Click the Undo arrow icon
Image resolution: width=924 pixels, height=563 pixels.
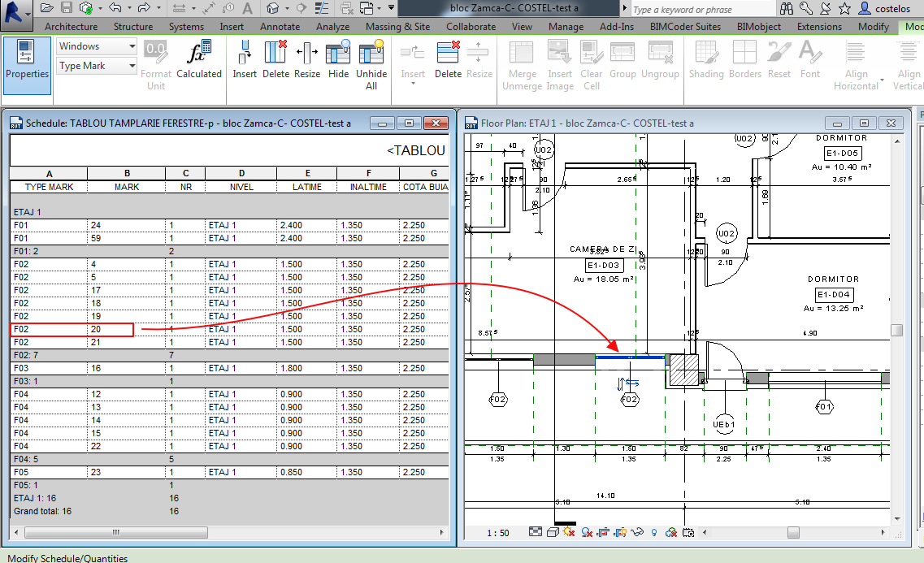[115, 8]
